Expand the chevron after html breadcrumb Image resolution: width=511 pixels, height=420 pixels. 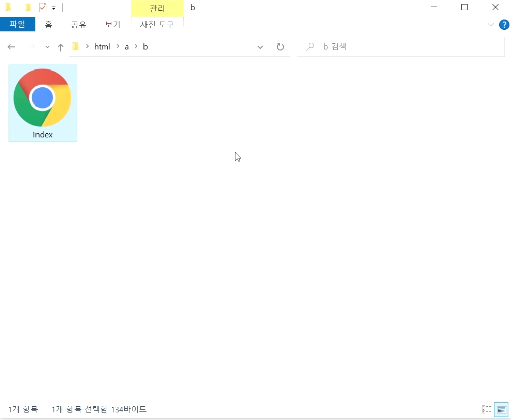(118, 47)
